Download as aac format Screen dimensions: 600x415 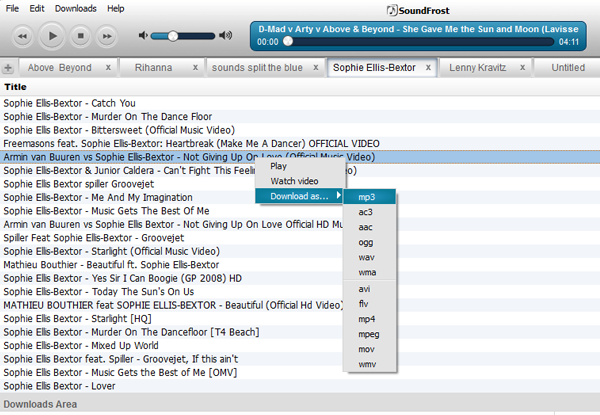(x=370, y=227)
